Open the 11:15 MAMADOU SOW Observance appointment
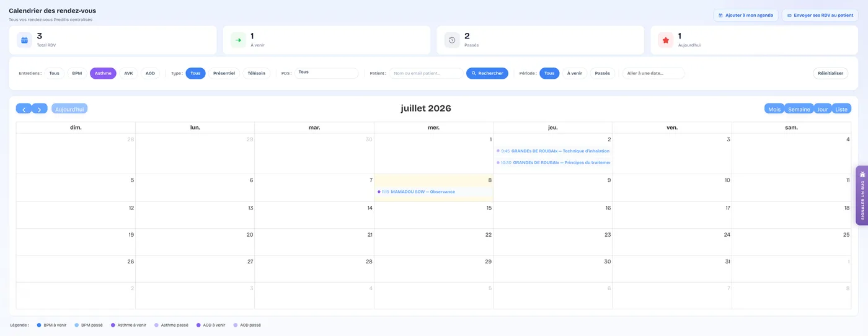Screen dimensions: 868x336 [x=433, y=192]
